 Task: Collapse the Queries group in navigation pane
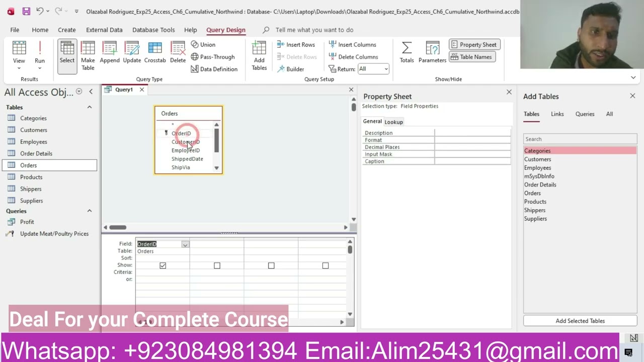[x=90, y=211]
